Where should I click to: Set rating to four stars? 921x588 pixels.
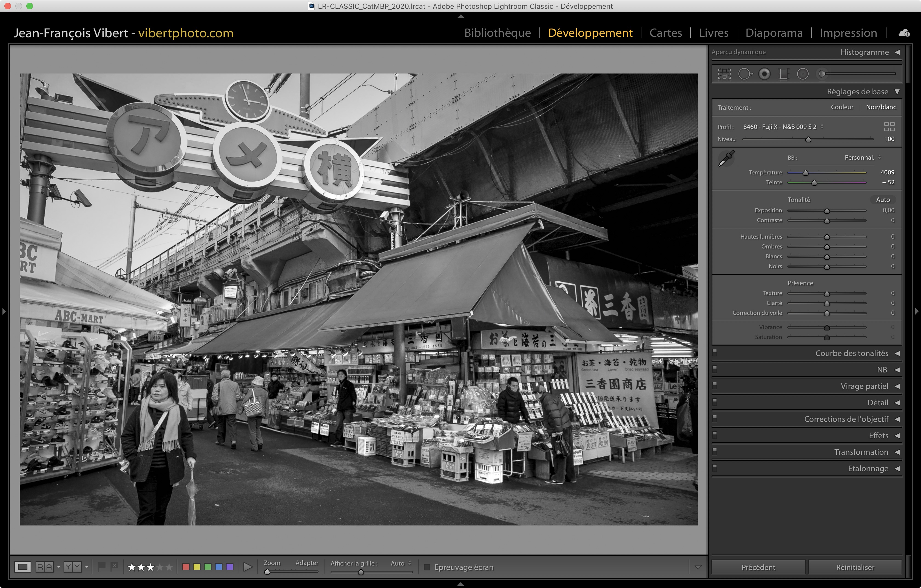pyautogui.click(x=160, y=567)
